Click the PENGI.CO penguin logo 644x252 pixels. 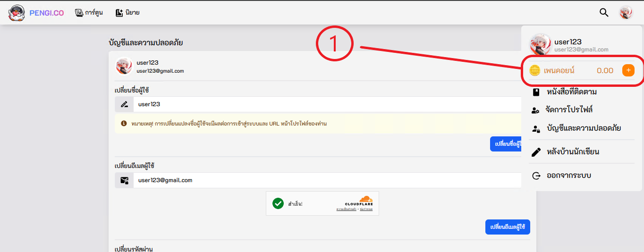pos(17,13)
